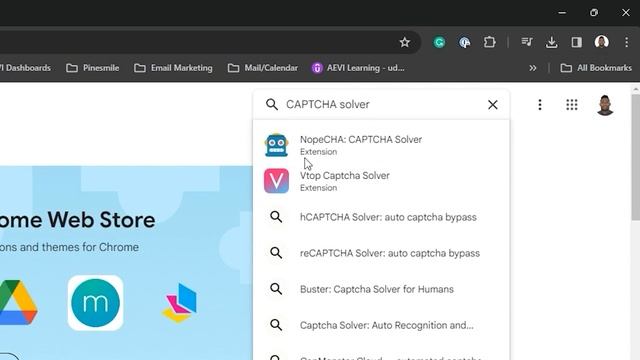640x360 pixels.
Task: Clear the search query with X
Action: 493,104
